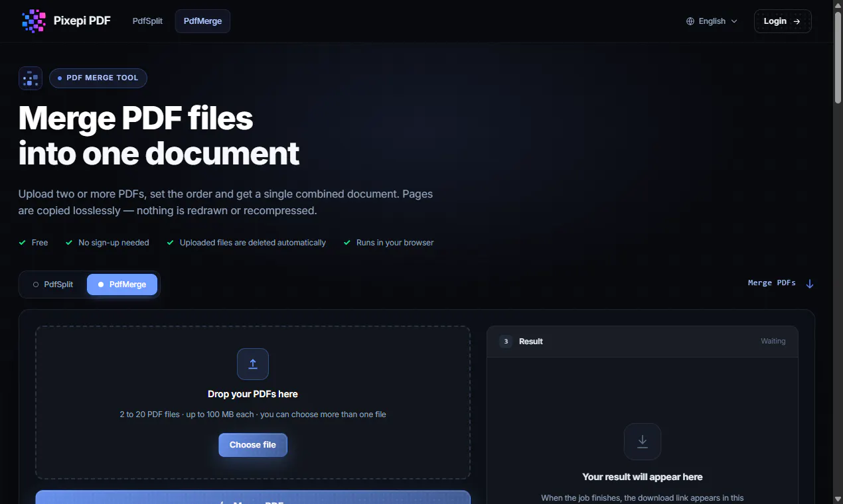Open the PdfSplit tab in header

coord(147,21)
